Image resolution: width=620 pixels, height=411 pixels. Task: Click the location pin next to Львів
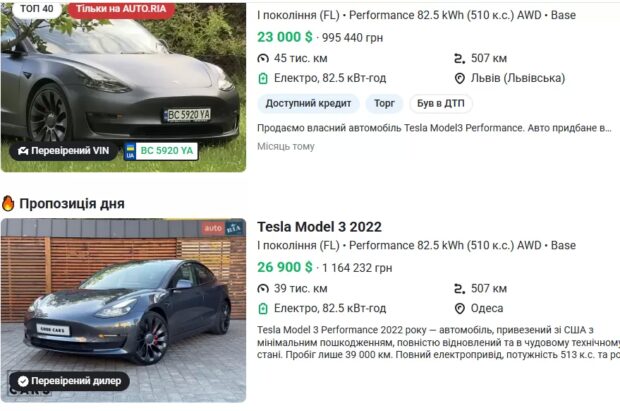(x=459, y=78)
